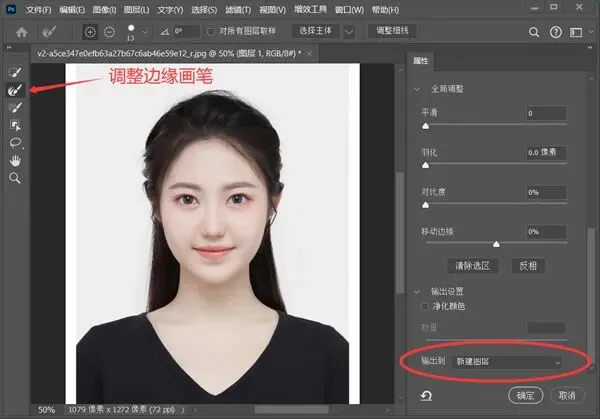Select the Zoom tool in left toolbar
Image resolution: width=600 pixels, height=419 pixels.
(x=15, y=178)
